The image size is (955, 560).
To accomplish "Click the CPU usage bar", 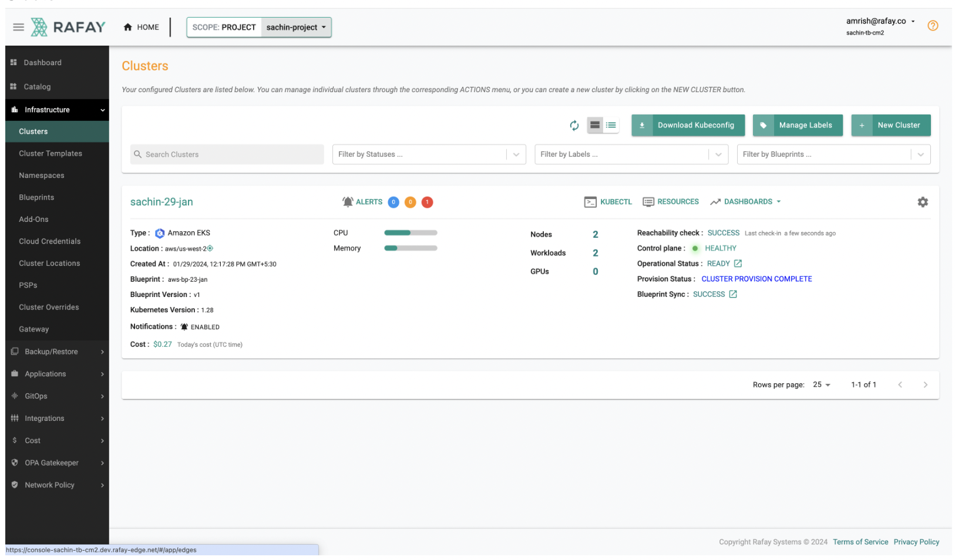I will 411,233.
